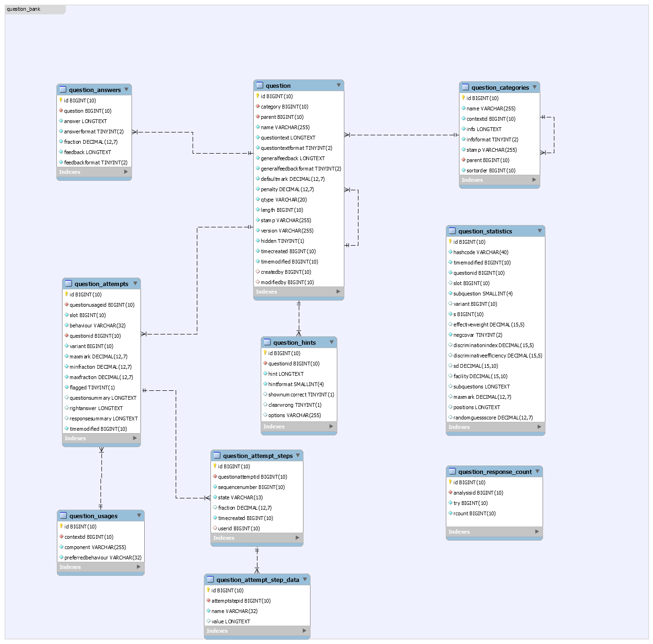Select the question_statistics table title
Viewport: 653px width, 644px height.
pyautogui.click(x=485, y=231)
